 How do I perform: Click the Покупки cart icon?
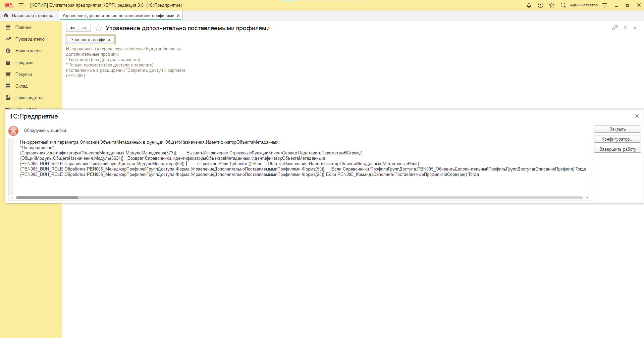pos(8,75)
